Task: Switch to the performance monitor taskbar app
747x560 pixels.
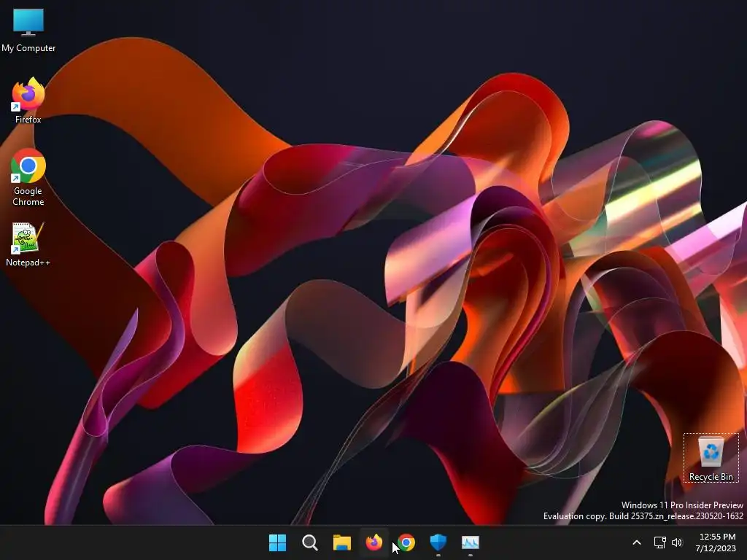Action: pos(471,542)
